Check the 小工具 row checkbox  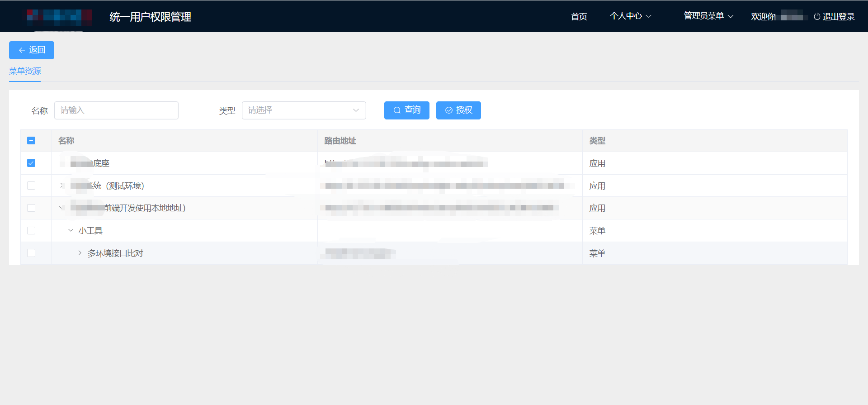coord(31,230)
